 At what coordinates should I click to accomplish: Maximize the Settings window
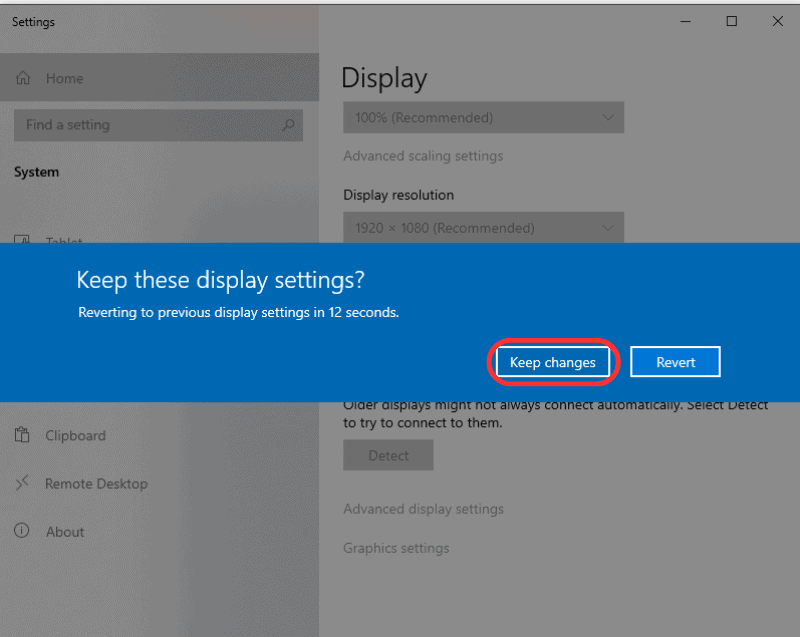tap(731, 21)
